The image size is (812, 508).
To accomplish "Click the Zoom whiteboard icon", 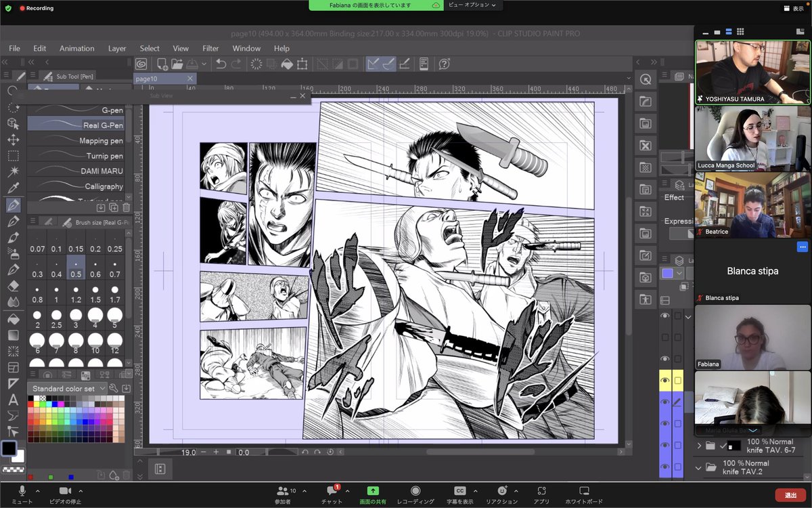I will (x=584, y=494).
